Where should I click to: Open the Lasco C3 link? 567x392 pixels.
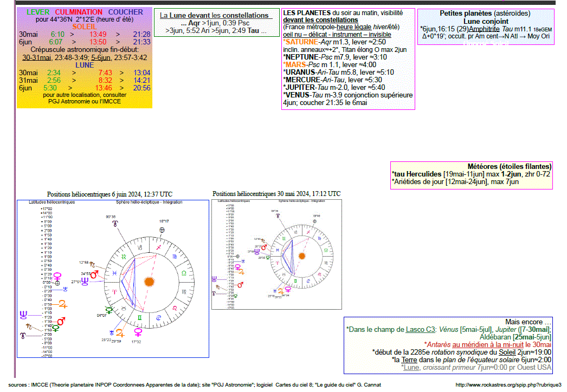[x=420, y=330]
